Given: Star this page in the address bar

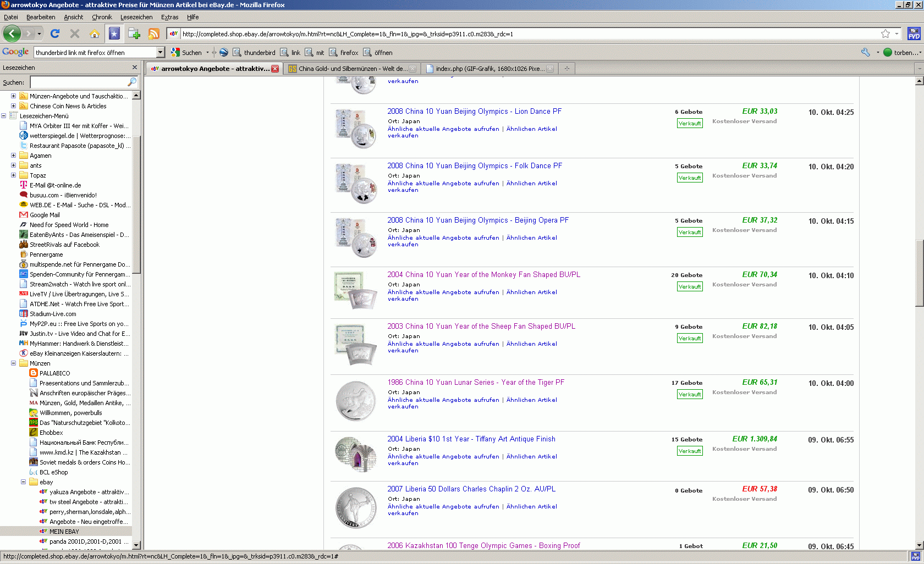Looking at the screenshot, I should click(885, 34).
